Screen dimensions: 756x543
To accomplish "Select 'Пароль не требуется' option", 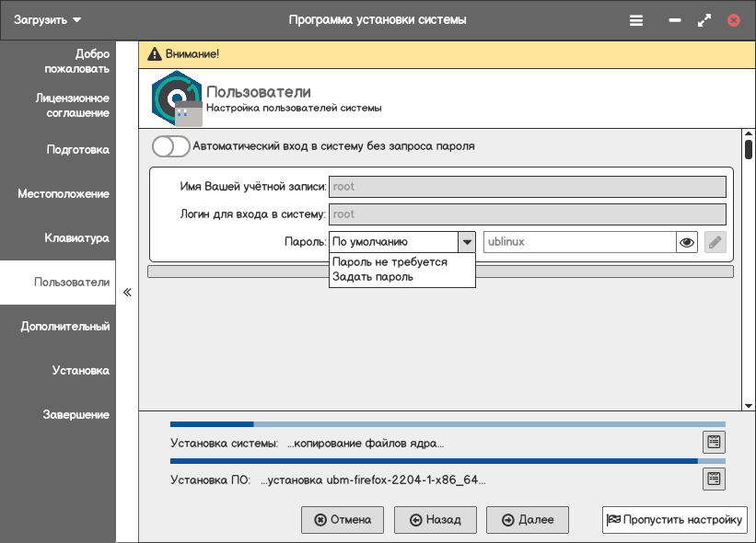I will (x=390, y=262).
